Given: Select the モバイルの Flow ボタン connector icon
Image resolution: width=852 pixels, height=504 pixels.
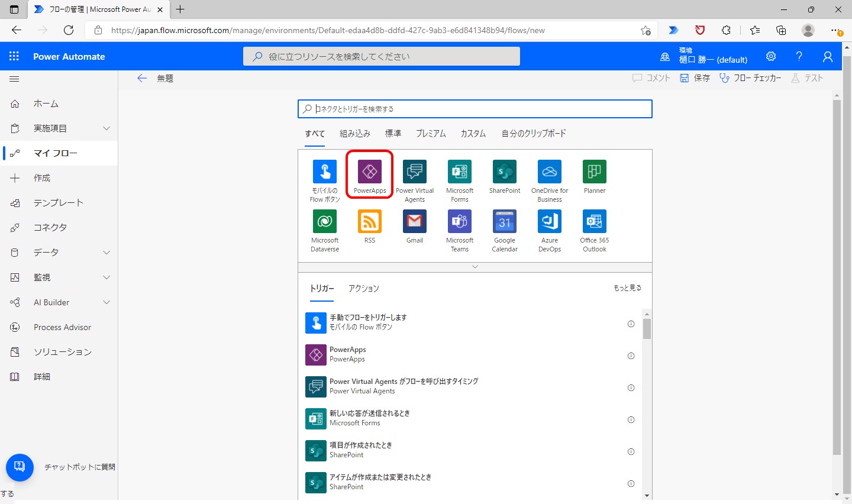Looking at the screenshot, I should (325, 172).
